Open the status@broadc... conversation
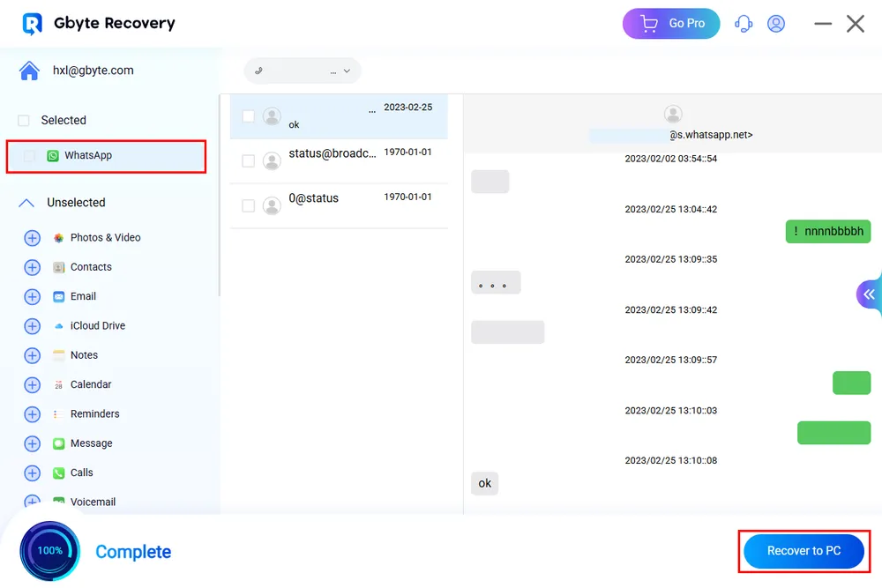The height and width of the screenshot is (588, 882). point(339,161)
